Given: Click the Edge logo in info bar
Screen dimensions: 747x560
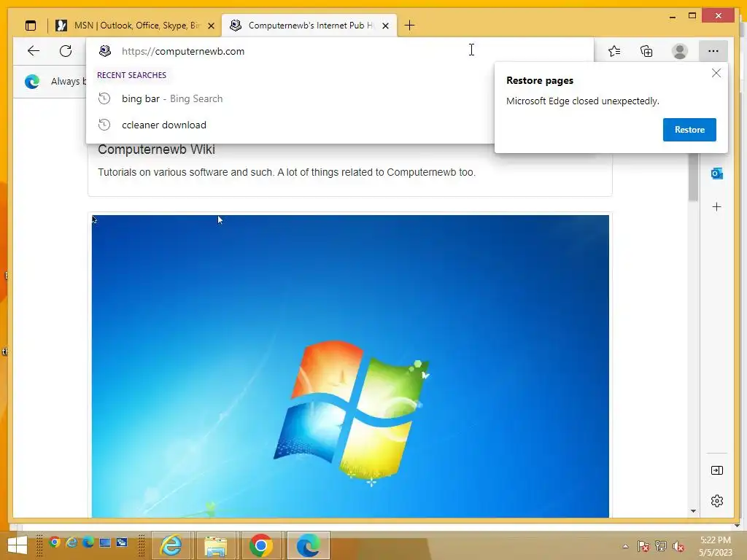Looking at the screenshot, I should click(x=32, y=82).
